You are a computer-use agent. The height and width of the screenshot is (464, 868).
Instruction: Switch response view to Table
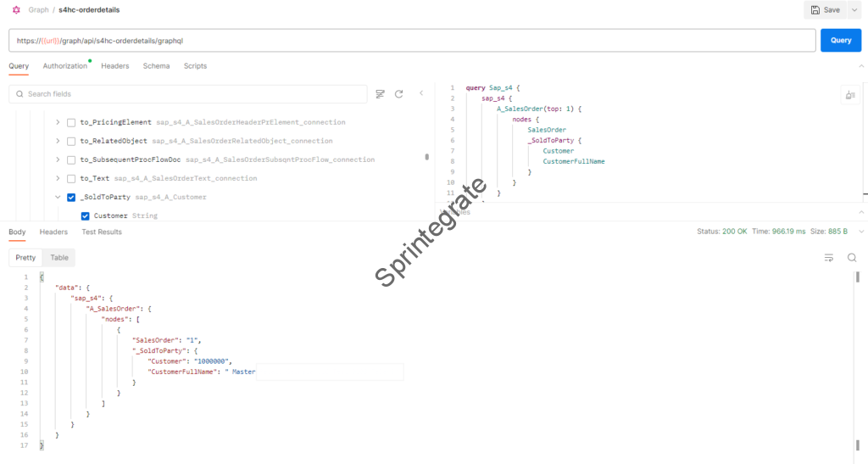[59, 257]
